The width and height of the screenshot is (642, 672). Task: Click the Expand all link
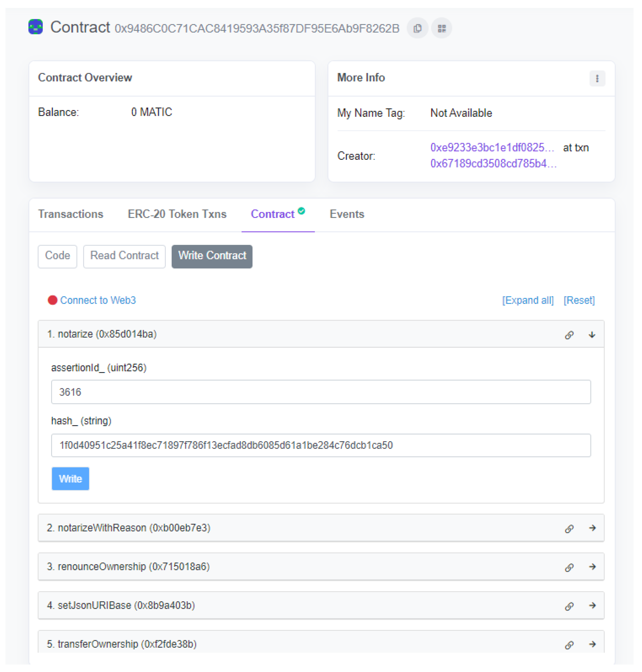[x=527, y=300]
